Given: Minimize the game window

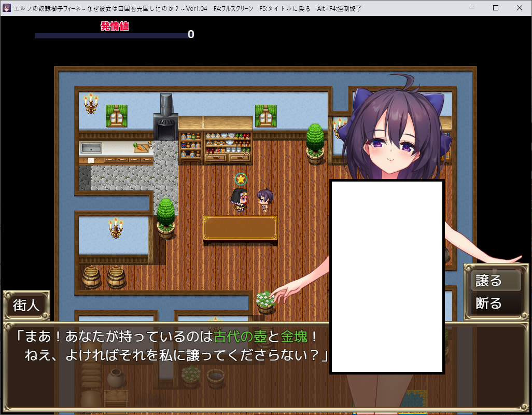Looking at the screenshot, I should [x=472, y=8].
